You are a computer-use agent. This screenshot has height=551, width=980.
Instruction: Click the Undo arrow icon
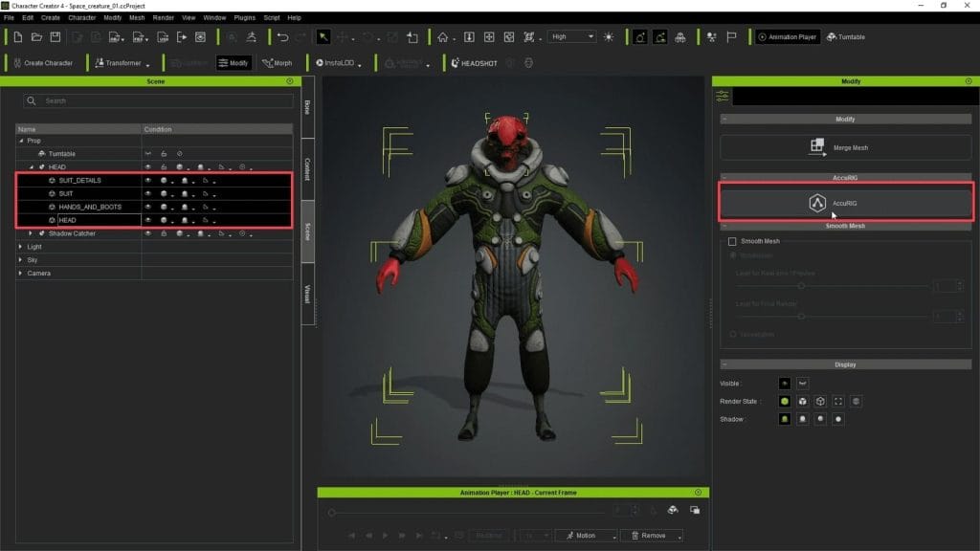[x=282, y=37]
